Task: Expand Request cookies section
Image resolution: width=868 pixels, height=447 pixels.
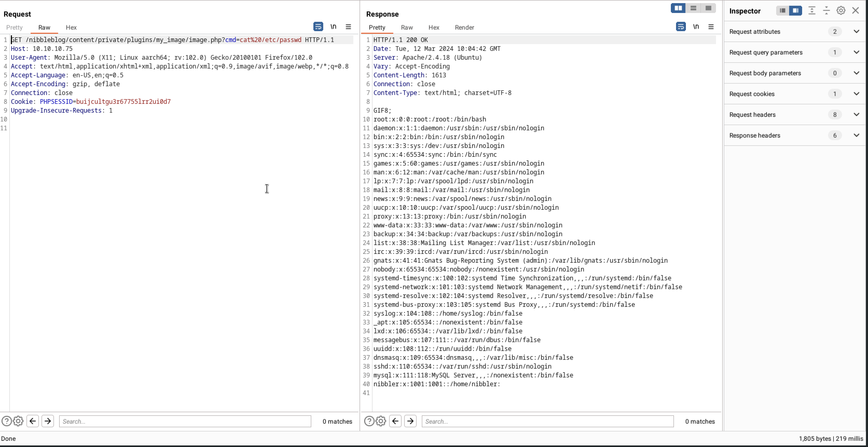Action: point(856,94)
